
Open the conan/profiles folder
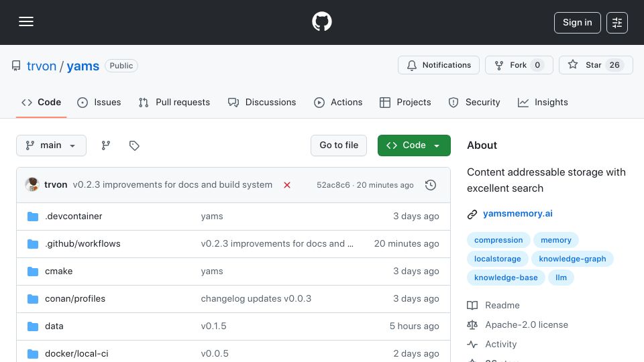pyautogui.click(x=75, y=299)
